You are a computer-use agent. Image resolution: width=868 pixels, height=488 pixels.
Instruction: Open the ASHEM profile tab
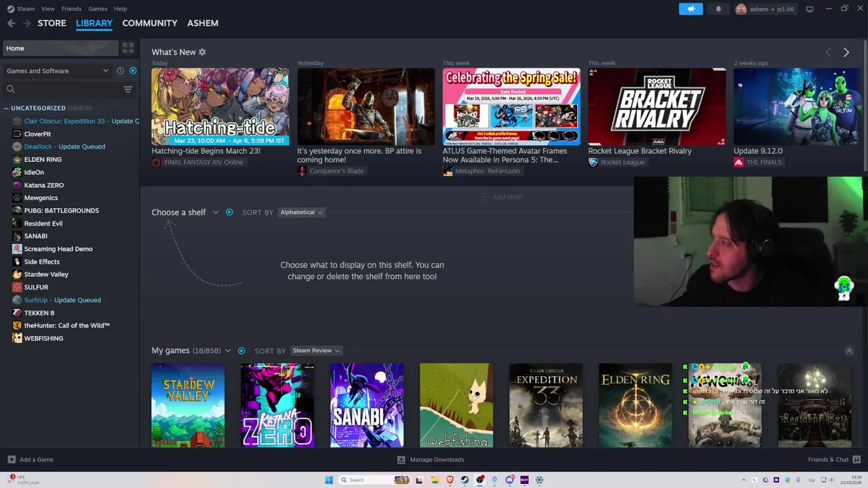tap(203, 23)
